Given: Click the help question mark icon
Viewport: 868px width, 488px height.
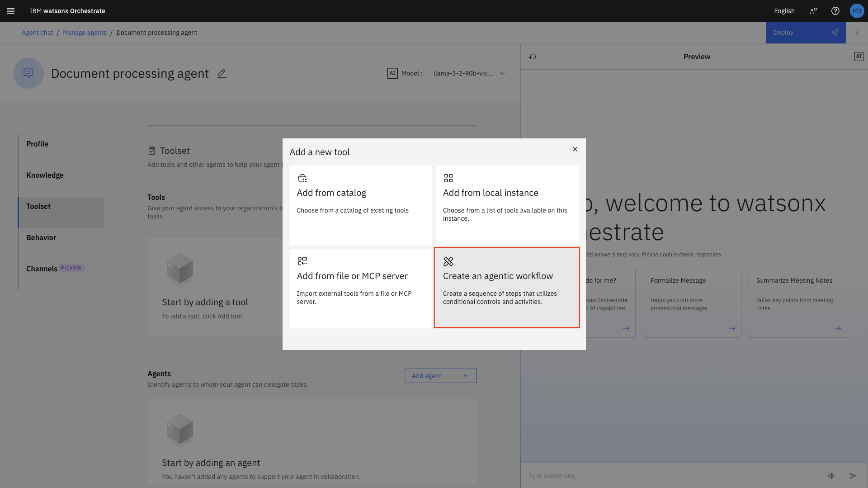Looking at the screenshot, I should tap(835, 11).
